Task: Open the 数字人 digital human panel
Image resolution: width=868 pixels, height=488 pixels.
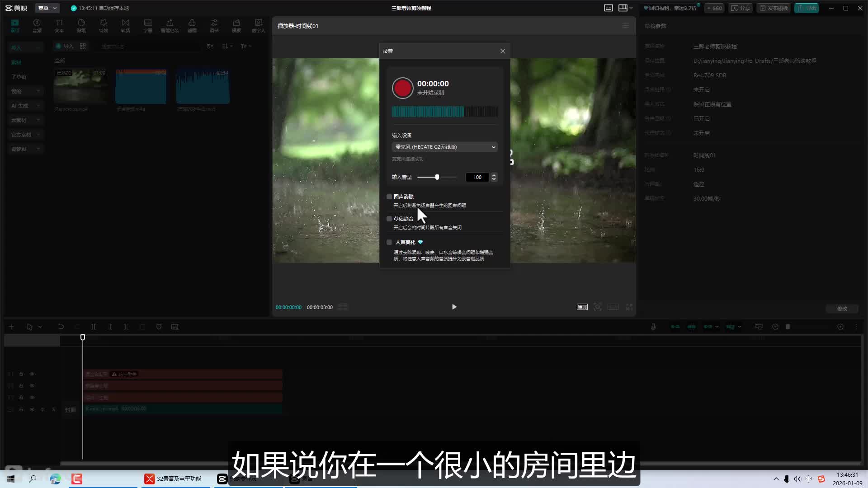Action: [x=259, y=26]
